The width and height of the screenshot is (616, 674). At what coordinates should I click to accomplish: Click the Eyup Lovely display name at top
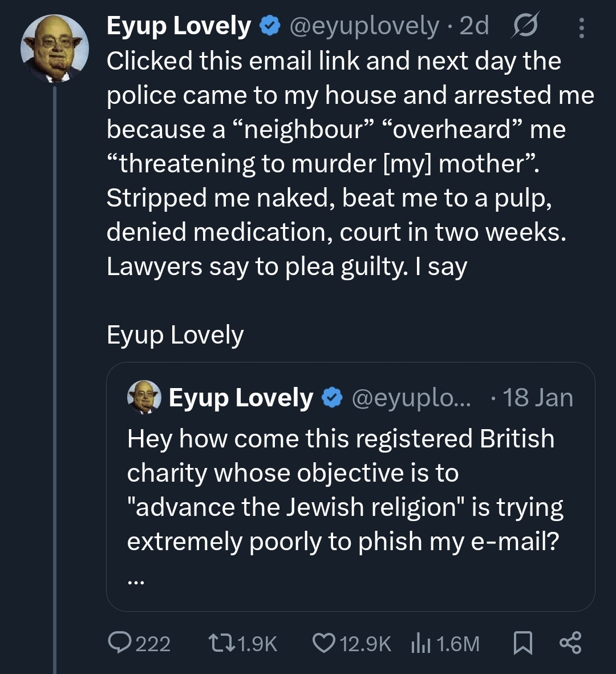coord(179,26)
